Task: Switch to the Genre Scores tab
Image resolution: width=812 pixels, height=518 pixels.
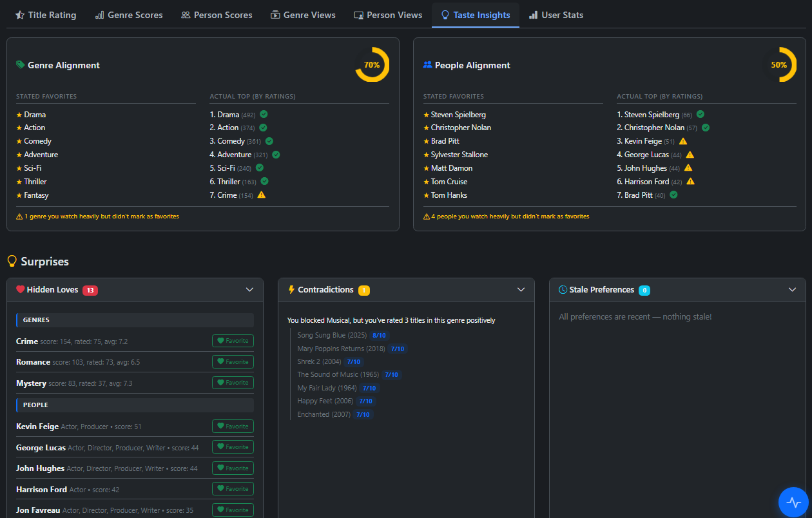Action: 129,15
